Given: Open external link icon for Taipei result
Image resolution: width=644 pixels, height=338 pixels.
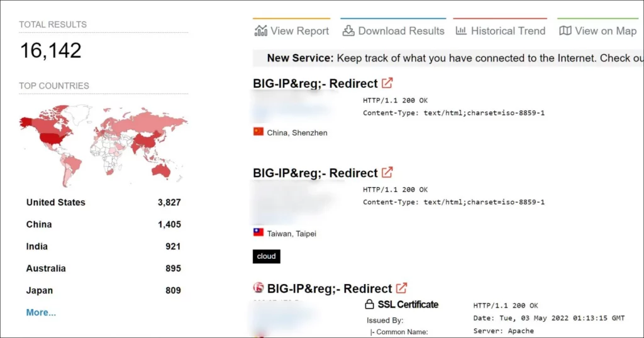Looking at the screenshot, I should pos(387,172).
